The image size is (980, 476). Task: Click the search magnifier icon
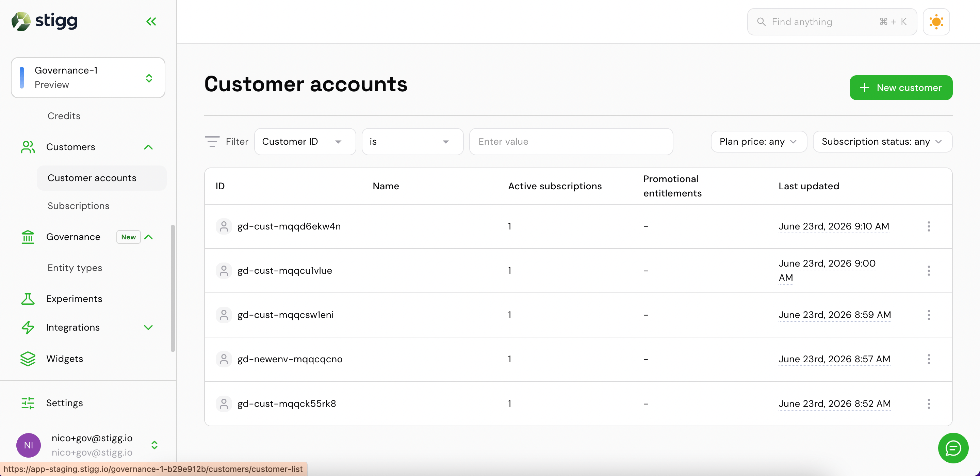[x=761, y=22]
